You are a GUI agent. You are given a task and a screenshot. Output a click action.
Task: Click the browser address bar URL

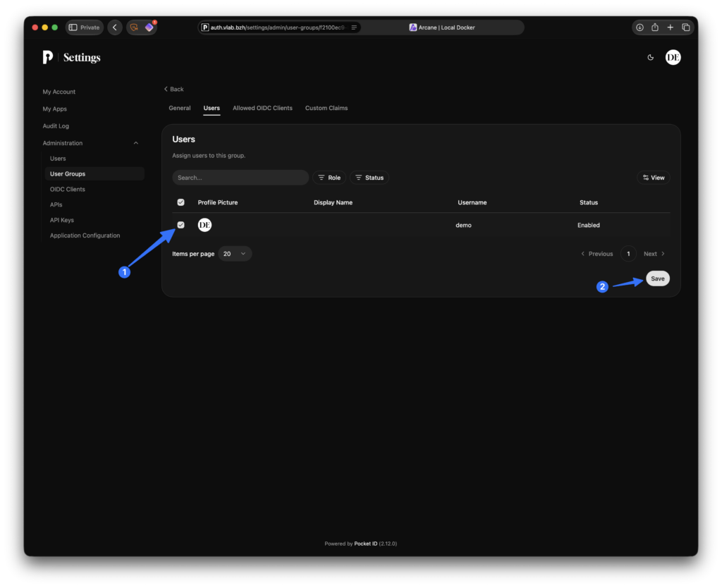[278, 27]
